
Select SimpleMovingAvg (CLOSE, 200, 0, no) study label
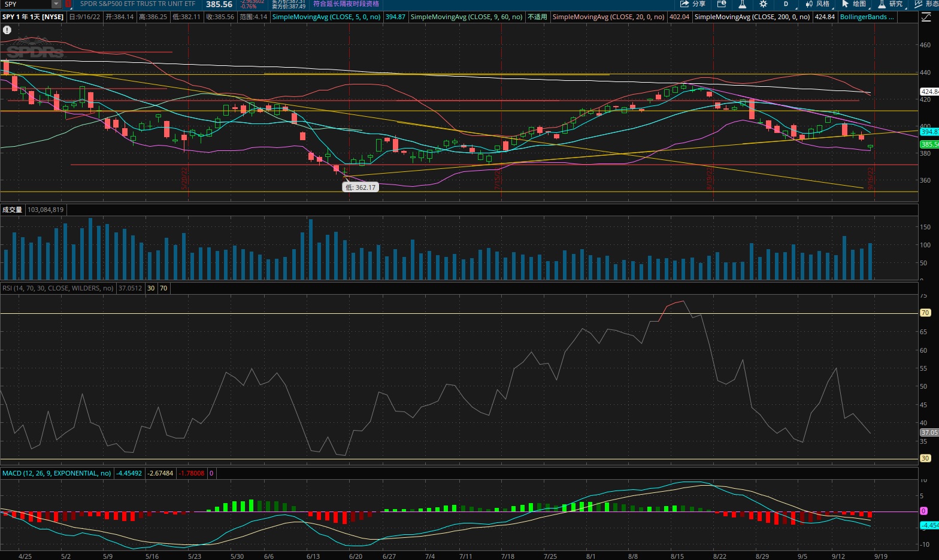click(753, 17)
